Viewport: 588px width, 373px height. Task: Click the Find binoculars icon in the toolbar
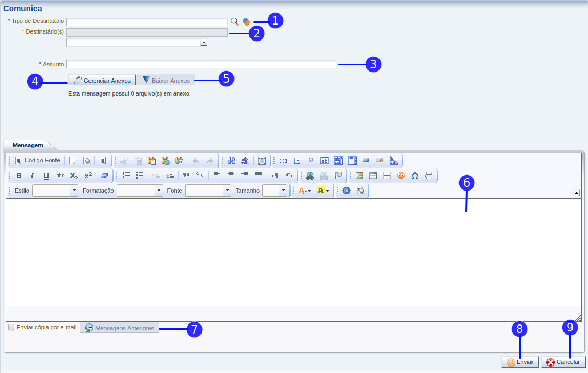pyautogui.click(x=232, y=161)
